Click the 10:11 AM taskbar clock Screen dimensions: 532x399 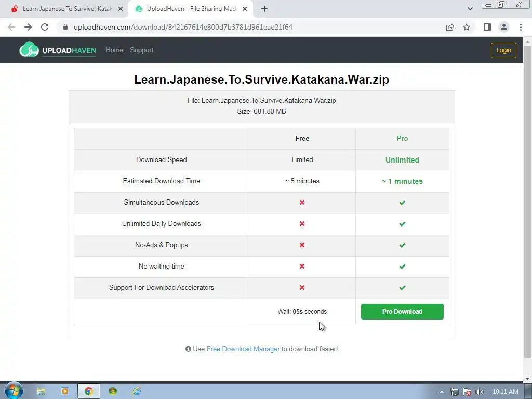[x=505, y=392]
